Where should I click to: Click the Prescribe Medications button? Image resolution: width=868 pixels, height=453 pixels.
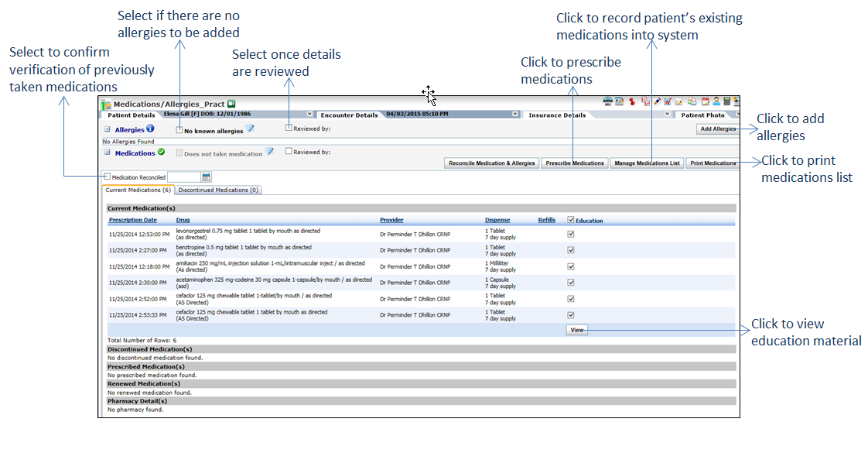574,163
